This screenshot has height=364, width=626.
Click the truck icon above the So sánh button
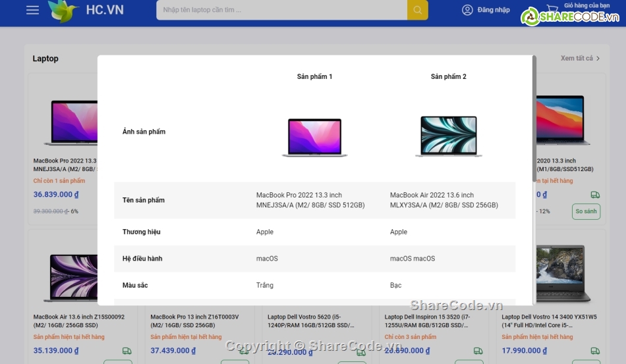click(595, 195)
